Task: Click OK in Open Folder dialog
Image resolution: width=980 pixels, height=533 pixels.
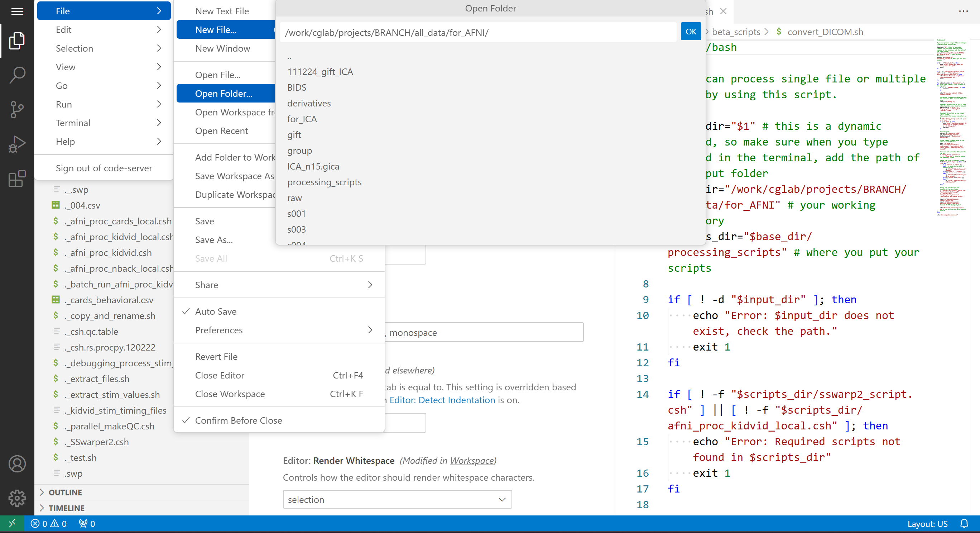Action: pos(691,31)
